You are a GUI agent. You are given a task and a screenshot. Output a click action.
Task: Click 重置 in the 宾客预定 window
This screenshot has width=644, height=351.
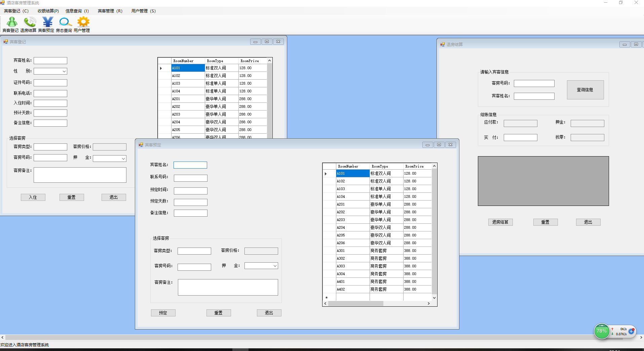pyautogui.click(x=219, y=313)
